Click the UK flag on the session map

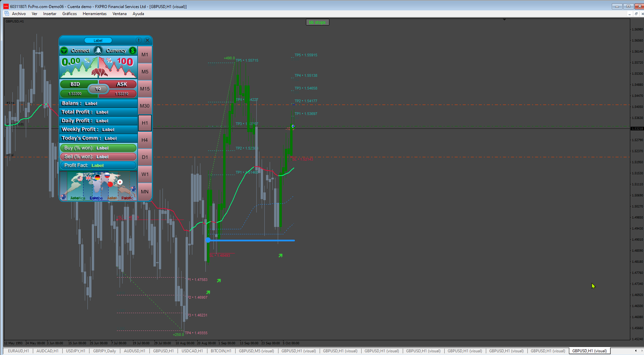pos(88,178)
